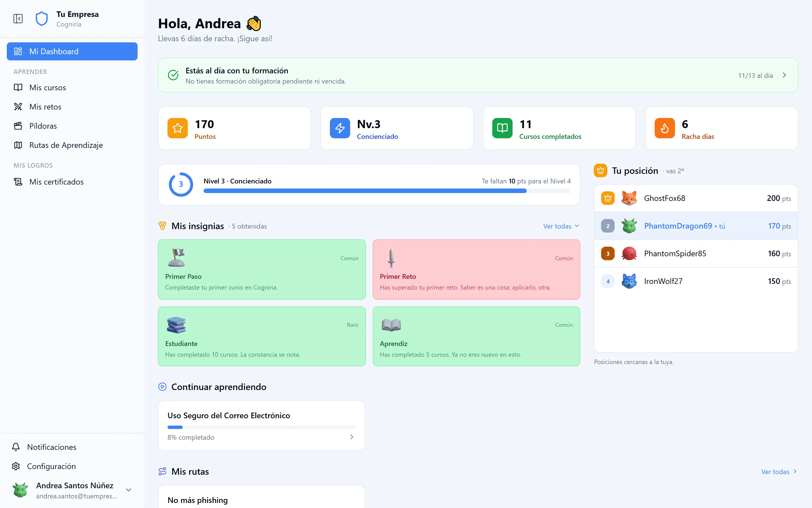This screenshot has width=812, height=508.
Task: Click the green book Cursos completados icon
Action: (502, 128)
